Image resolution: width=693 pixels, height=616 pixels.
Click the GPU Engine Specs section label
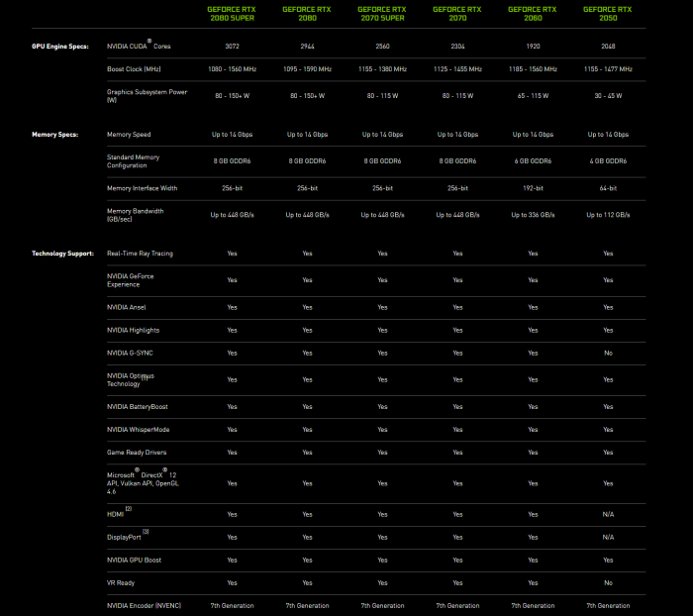pos(61,47)
